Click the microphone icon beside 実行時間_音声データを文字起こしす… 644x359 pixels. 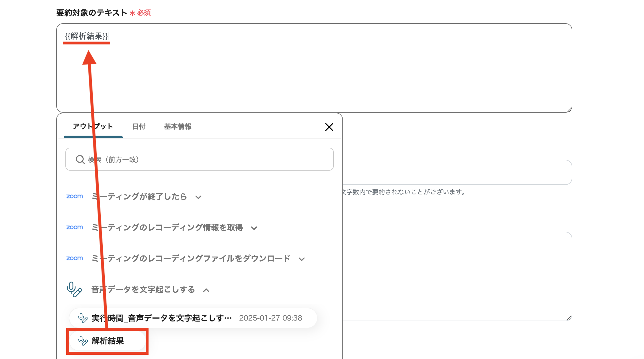tap(83, 318)
